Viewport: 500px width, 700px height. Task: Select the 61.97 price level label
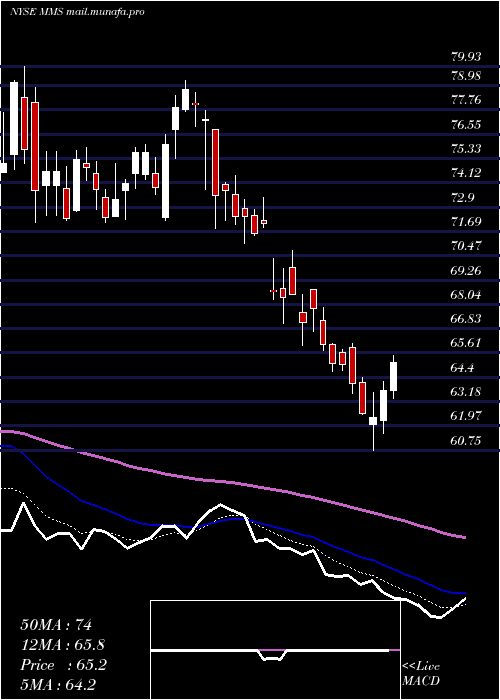(x=467, y=416)
